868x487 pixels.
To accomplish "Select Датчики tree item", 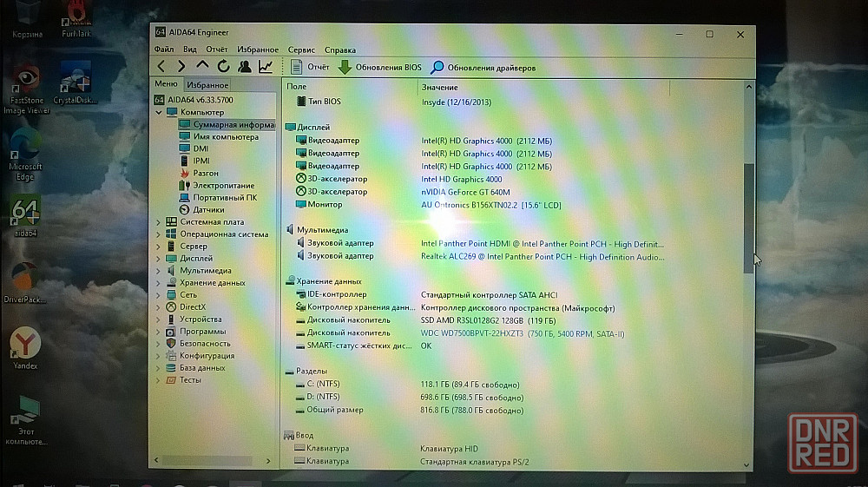I will pos(202,210).
